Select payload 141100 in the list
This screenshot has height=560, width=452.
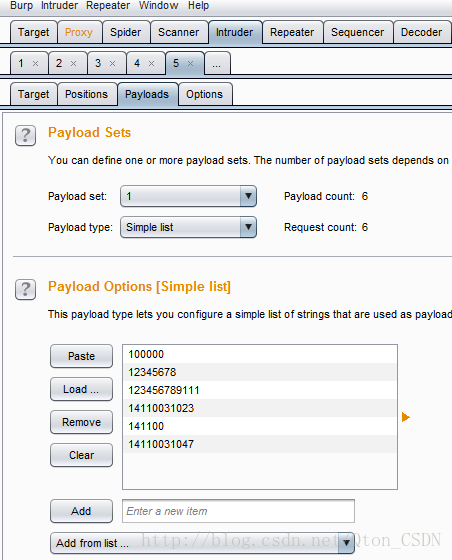(260, 426)
